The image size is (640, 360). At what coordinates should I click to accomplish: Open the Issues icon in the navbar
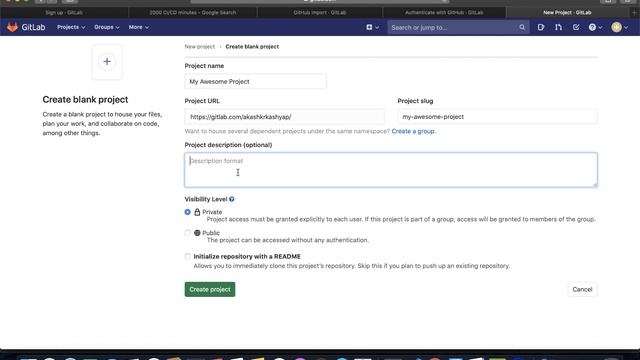pyautogui.click(x=541, y=27)
